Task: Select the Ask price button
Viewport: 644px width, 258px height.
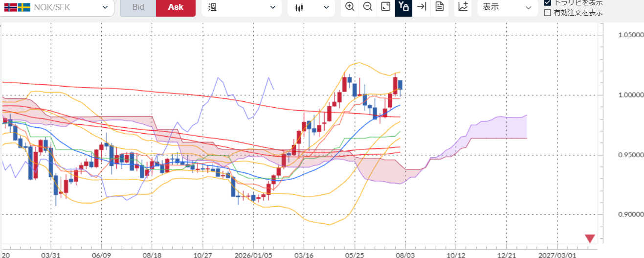Action: [x=176, y=7]
